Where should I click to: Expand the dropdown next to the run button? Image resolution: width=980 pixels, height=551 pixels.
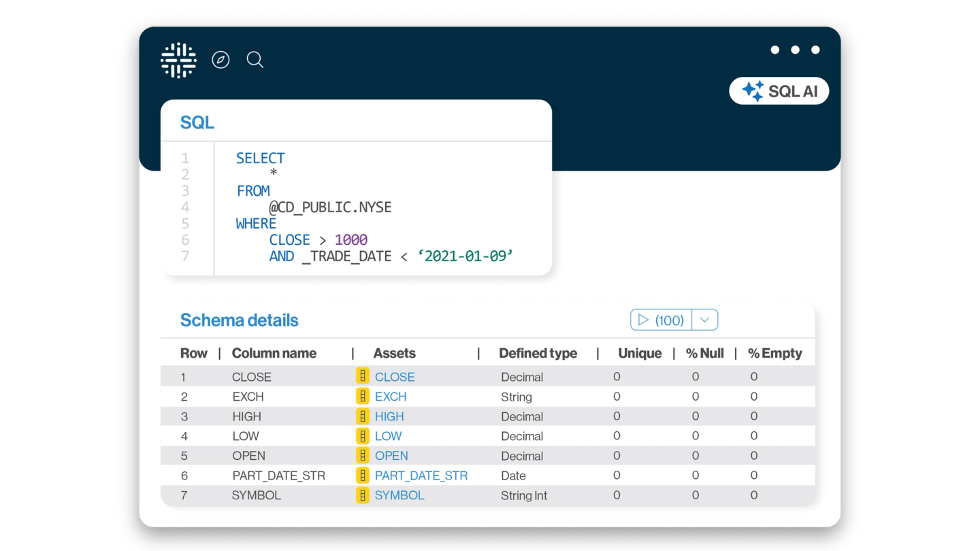point(706,319)
